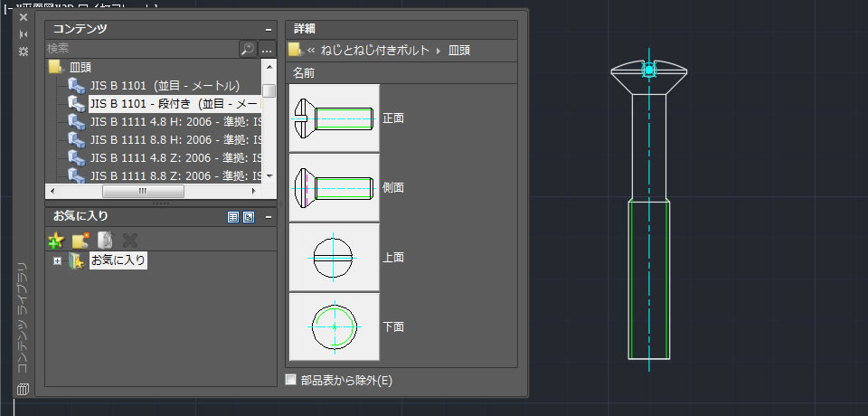Image resolution: width=868 pixels, height=416 pixels.
Task: Create a new favorites folder
Action: click(80, 241)
